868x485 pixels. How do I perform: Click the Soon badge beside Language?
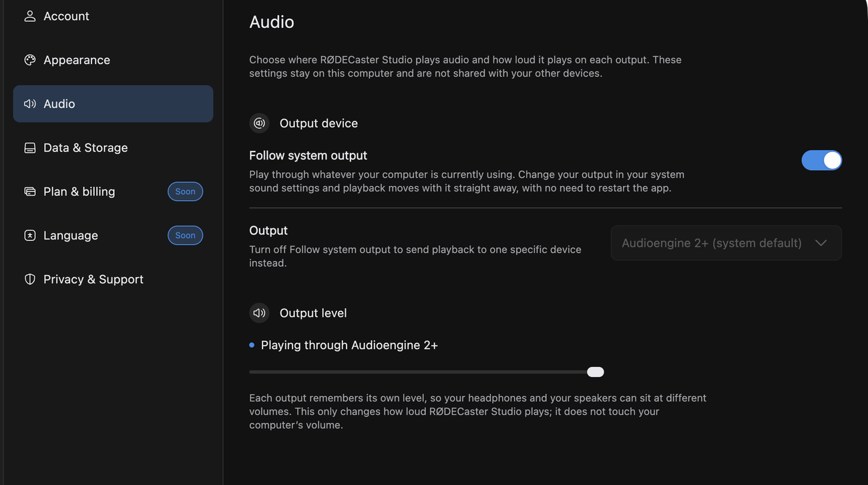tap(185, 235)
